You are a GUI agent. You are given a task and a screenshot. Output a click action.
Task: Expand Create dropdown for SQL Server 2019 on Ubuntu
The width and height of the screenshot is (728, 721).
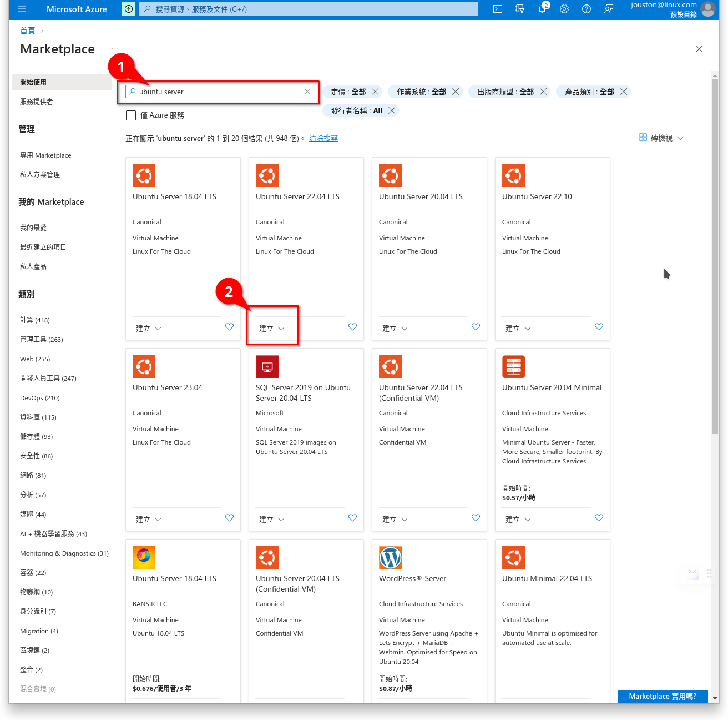[272, 520]
